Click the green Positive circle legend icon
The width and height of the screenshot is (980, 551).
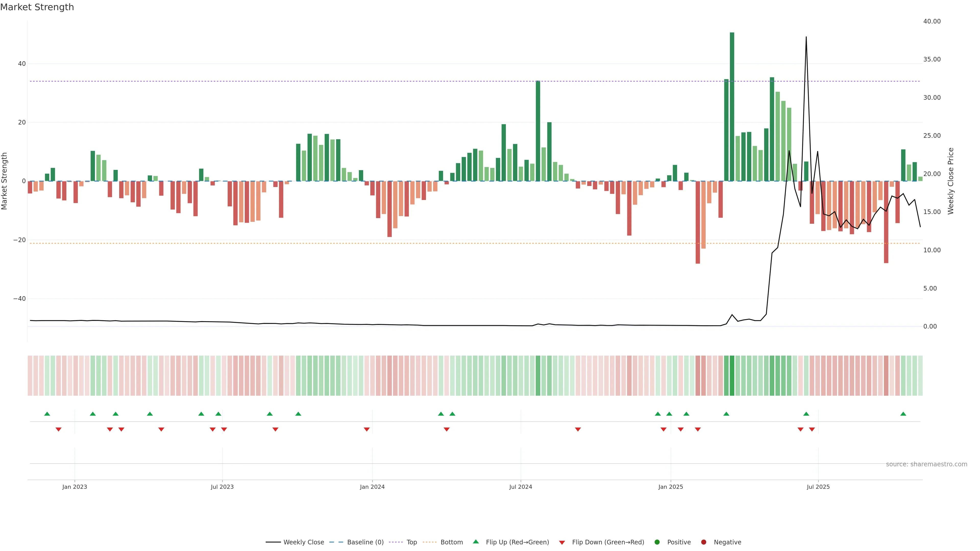click(x=657, y=542)
